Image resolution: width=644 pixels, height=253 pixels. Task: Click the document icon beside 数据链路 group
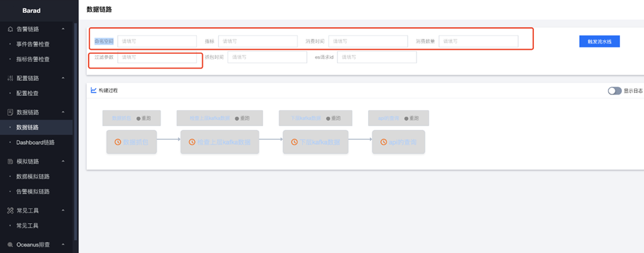coord(10,113)
